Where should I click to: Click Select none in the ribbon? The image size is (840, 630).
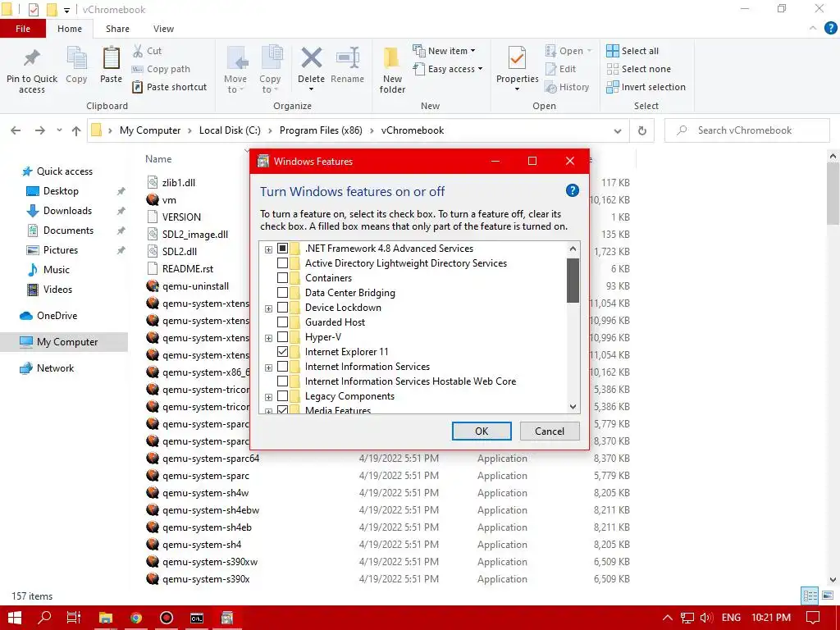(x=638, y=69)
